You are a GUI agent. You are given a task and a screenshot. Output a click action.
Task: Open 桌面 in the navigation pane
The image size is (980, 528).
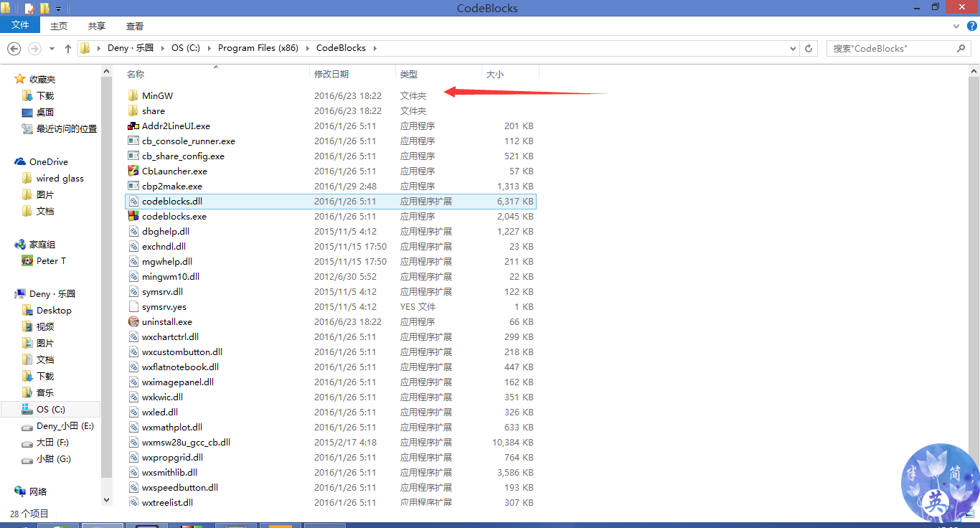point(45,113)
